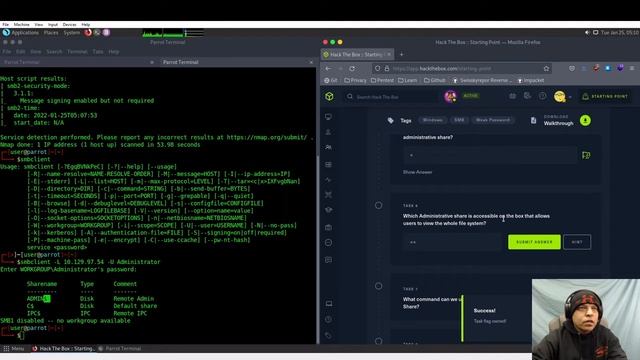Click the green Download Walkthrough button
Image resolution: width=640 pixels, height=360 pixels.
585,120
